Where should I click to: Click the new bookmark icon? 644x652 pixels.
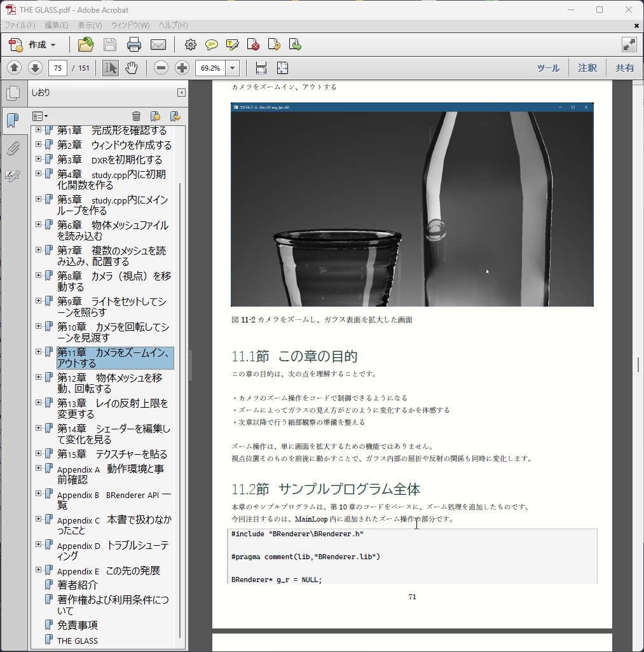coord(155,116)
